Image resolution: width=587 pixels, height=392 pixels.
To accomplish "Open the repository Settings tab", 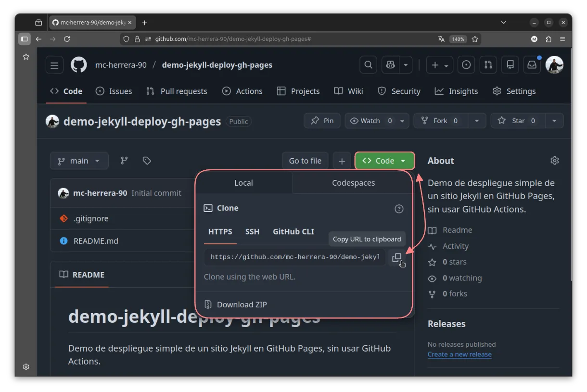I will click(514, 91).
